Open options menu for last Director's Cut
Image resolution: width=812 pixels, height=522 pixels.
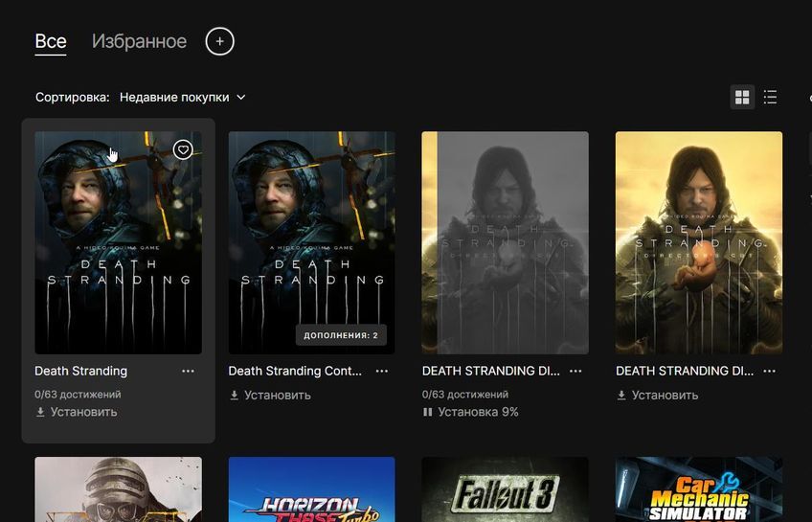point(769,371)
